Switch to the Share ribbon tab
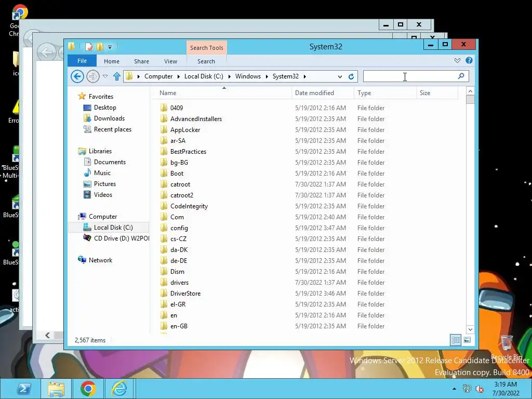The height and width of the screenshot is (399, 532). pos(141,61)
